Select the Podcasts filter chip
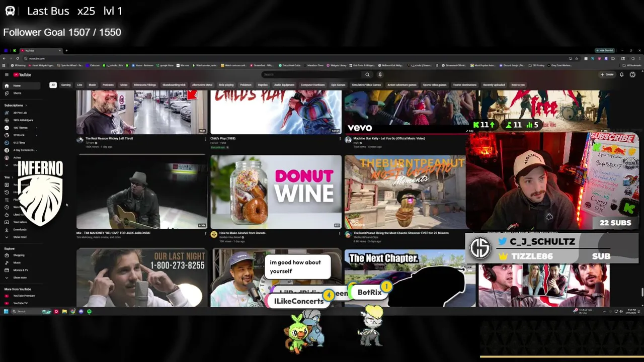Screen dimensions: 644x362 tap(108, 85)
